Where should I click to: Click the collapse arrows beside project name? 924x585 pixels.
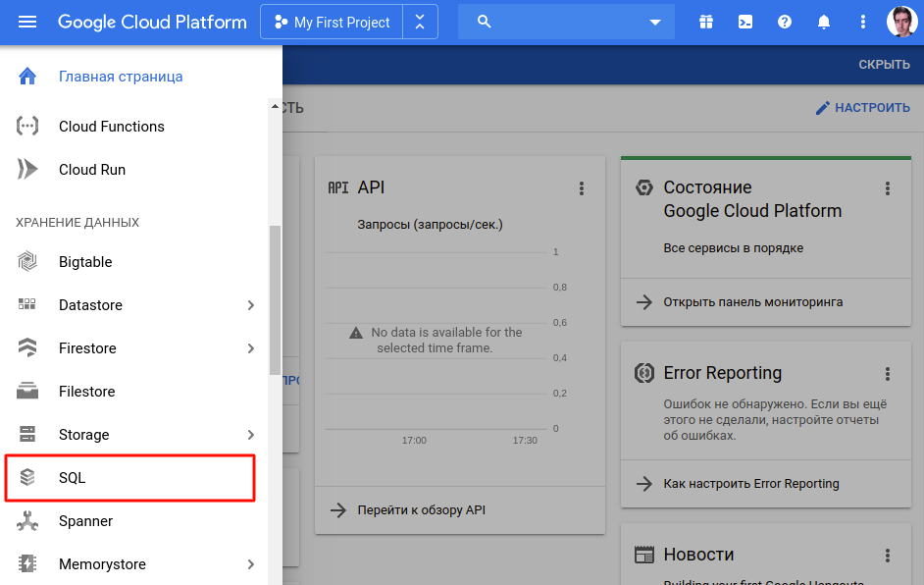(x=420, y=22)
